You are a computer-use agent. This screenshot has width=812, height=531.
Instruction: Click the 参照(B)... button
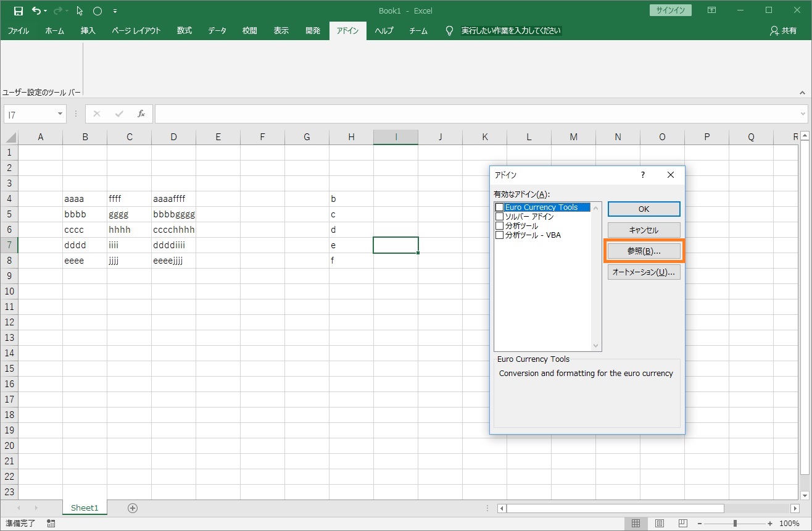644,251
